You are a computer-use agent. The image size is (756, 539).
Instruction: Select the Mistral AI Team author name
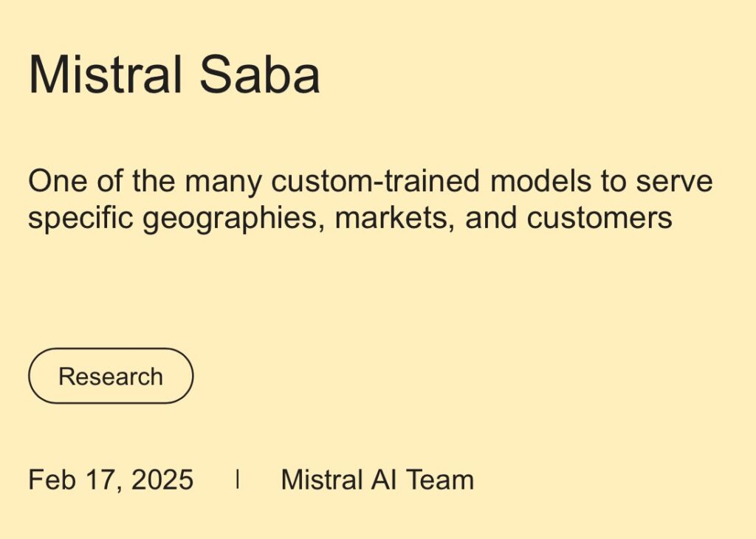pyautogui.click(x=377, y=480)
